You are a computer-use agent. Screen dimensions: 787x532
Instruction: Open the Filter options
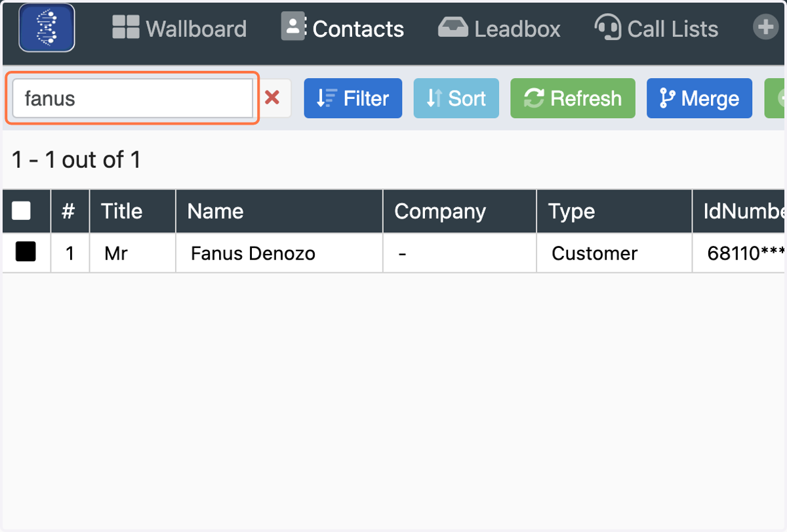353,98
